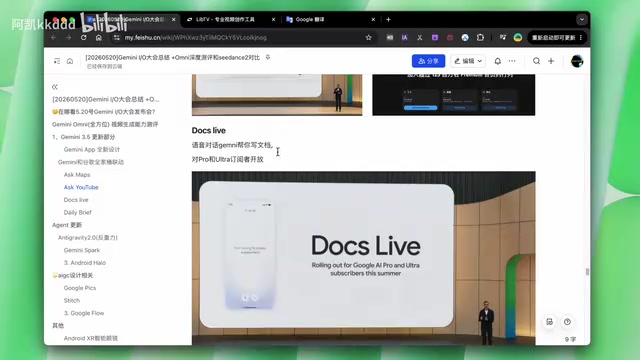Click the Docs live heading in document
Screen dimensions: 640x360
209,131
